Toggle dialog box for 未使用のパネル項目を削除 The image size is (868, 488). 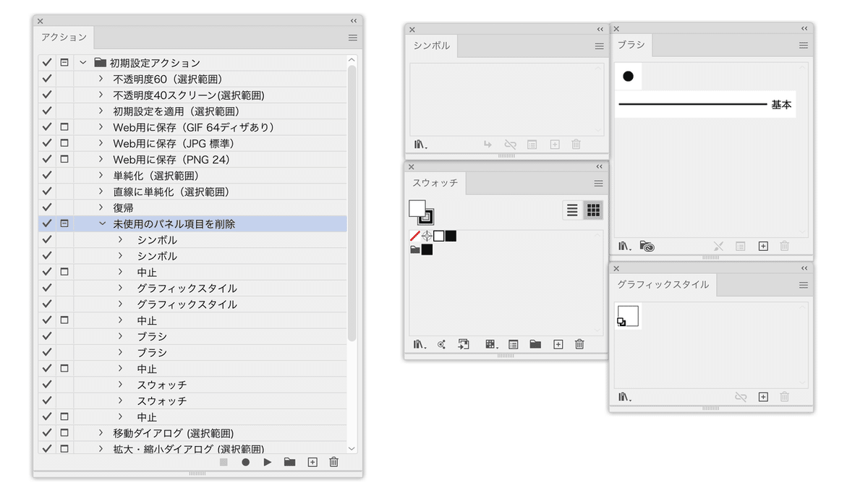coord(64,224)
